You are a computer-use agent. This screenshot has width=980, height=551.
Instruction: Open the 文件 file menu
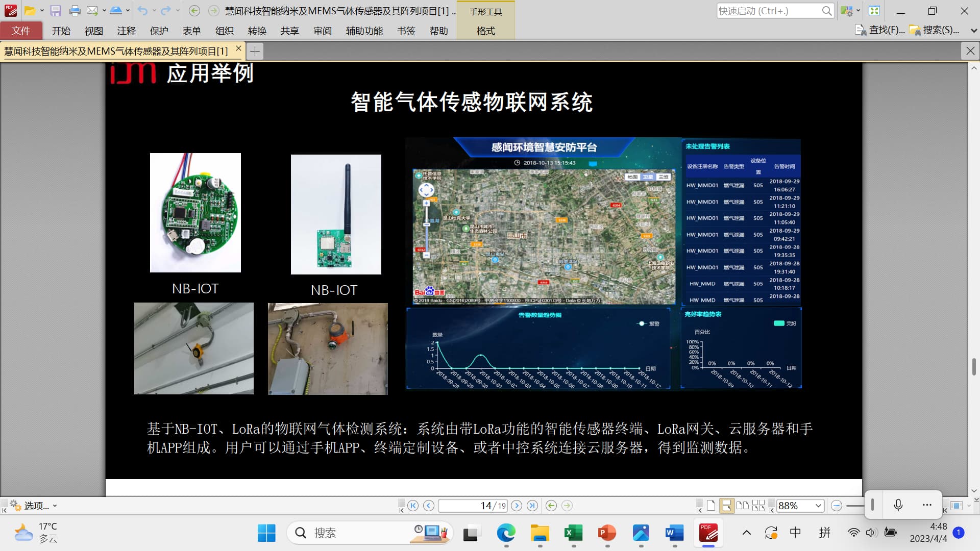coord(21,31)
